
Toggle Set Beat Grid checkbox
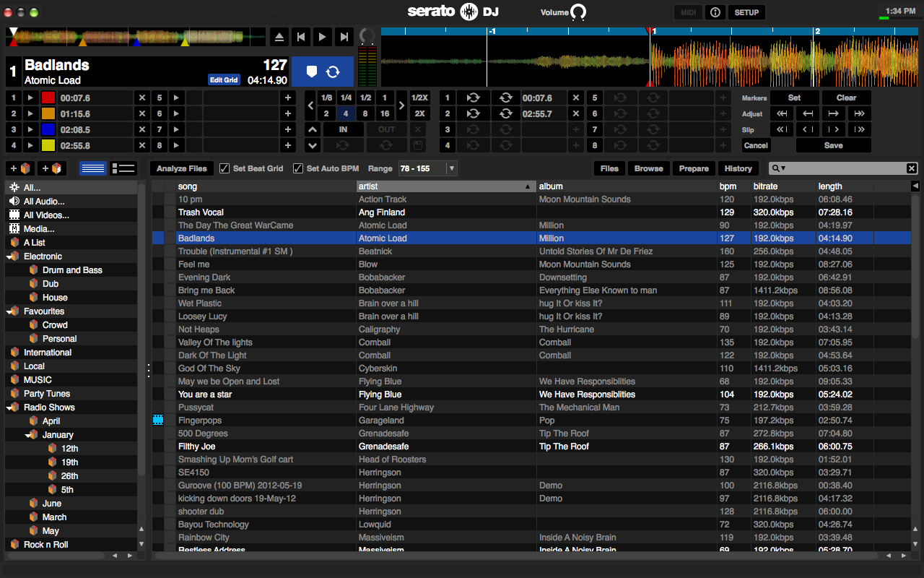click(225, 168)
